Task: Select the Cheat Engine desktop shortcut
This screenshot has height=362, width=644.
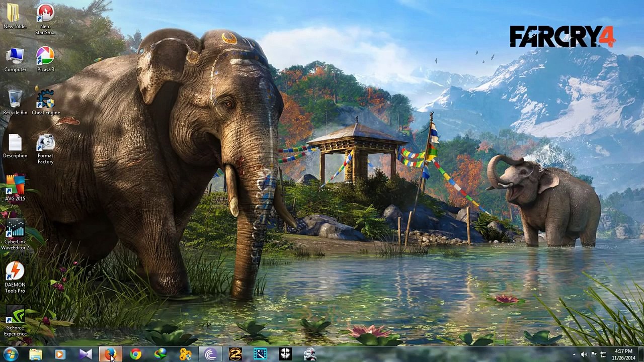Action: 45,103
